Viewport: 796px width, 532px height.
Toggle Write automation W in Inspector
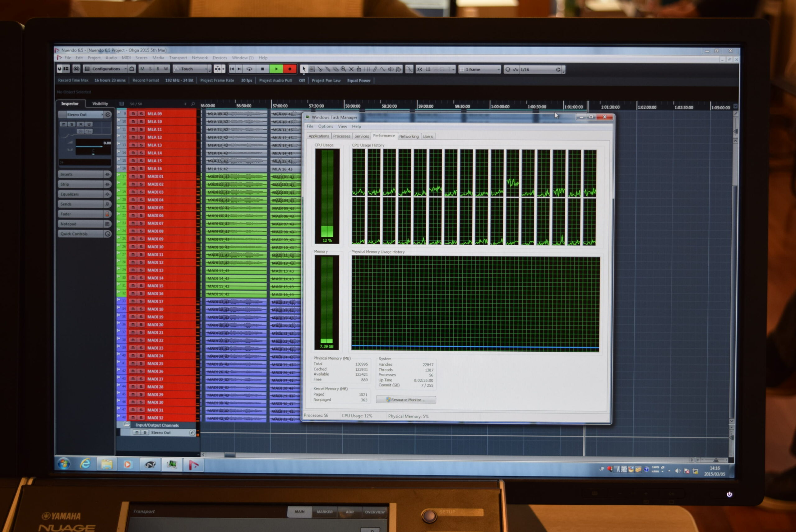tap(89, 124)
